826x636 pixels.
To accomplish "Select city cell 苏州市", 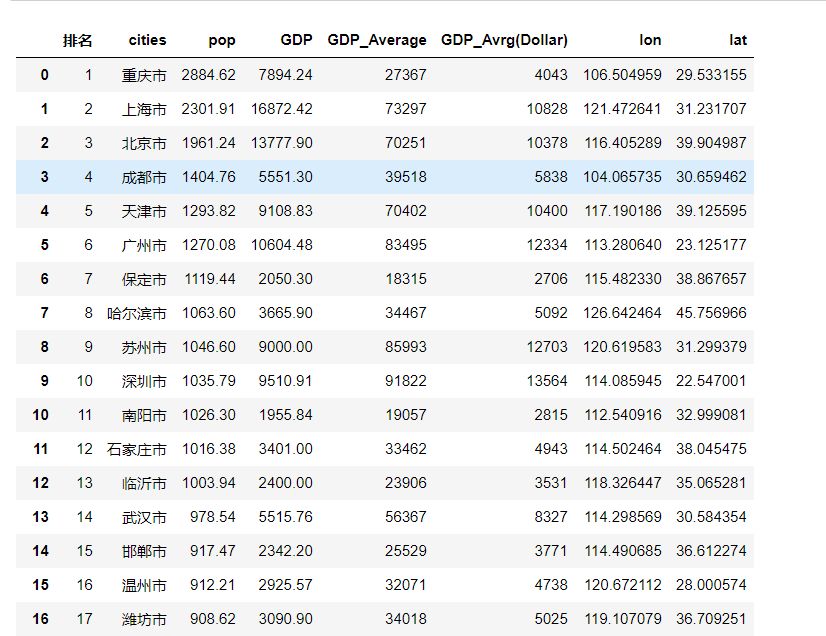I will pyautogui.click(x=144, y=347).
